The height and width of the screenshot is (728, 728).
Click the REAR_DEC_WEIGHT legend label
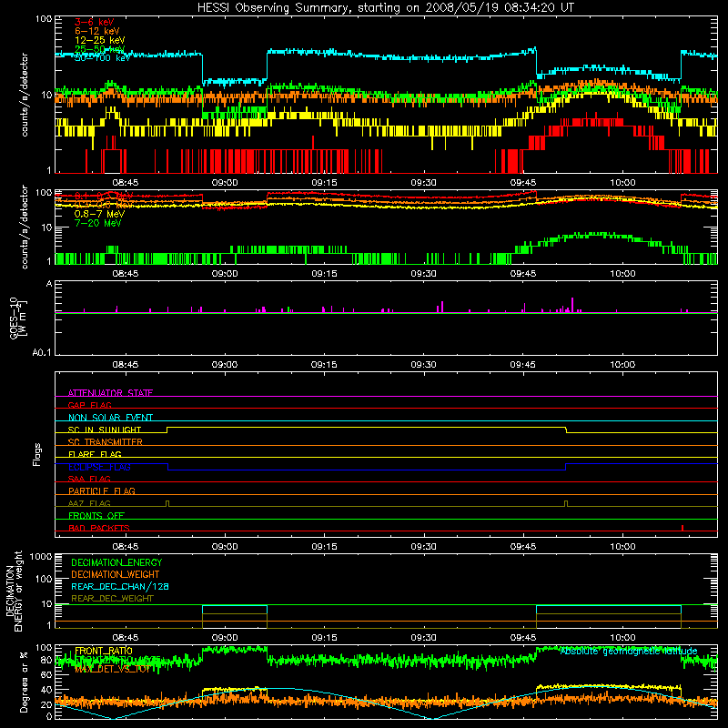click(112, 599)
